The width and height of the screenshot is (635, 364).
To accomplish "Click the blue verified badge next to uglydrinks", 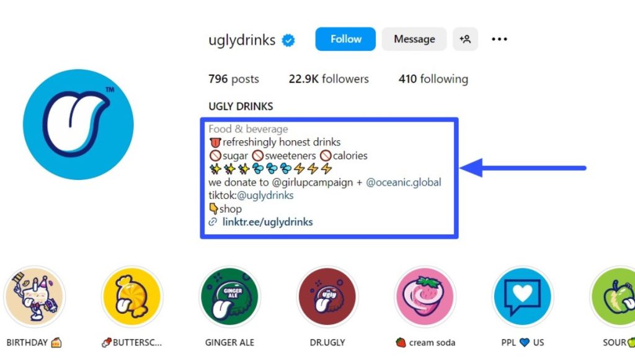I will pos(288,40).
